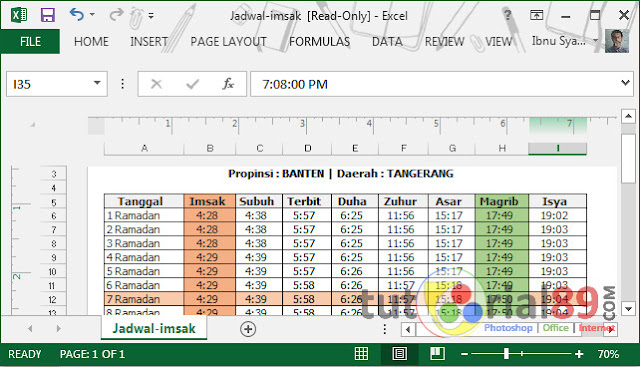640x367 pixels.
Task: Add a new sheet with plus icon
Action: pos(248,329)
